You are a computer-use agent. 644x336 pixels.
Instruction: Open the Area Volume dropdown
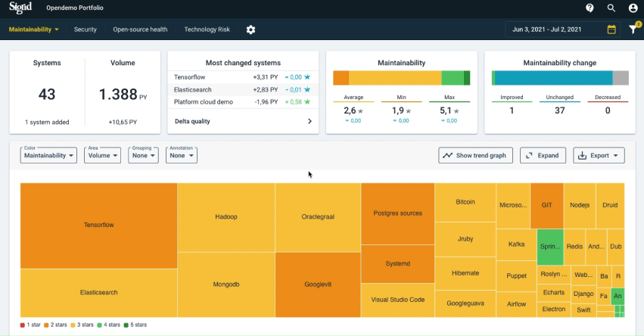point(102,155)
